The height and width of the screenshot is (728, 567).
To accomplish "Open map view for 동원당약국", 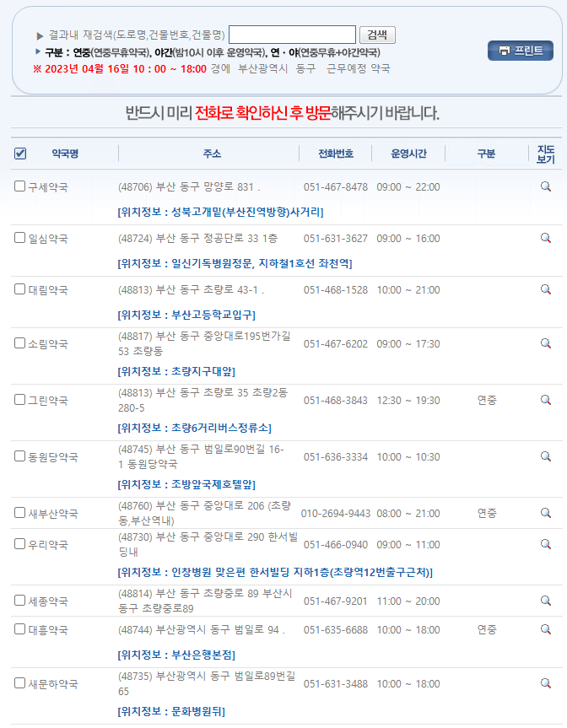I will (x=546, y=457).
